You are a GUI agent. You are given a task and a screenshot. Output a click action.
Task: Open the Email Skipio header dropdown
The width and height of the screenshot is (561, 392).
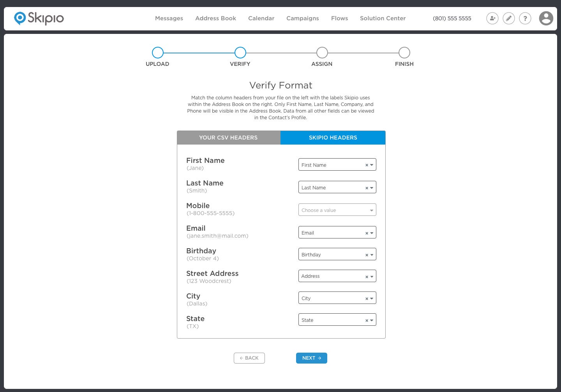click(337, 233)
